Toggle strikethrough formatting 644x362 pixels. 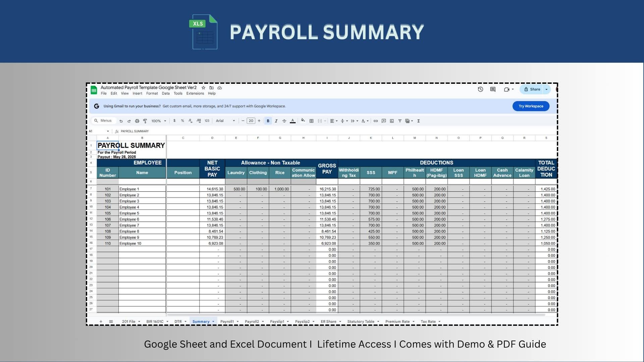tap(284, 121)
